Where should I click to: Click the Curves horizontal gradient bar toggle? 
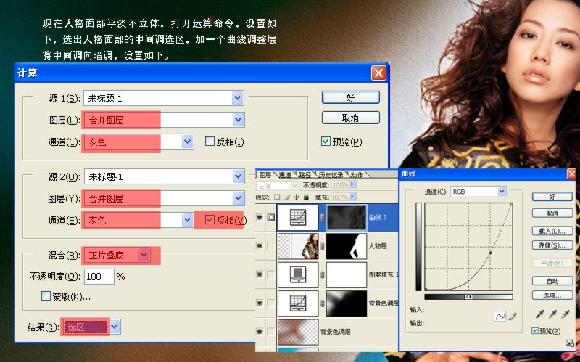click(x=468, y=297)
